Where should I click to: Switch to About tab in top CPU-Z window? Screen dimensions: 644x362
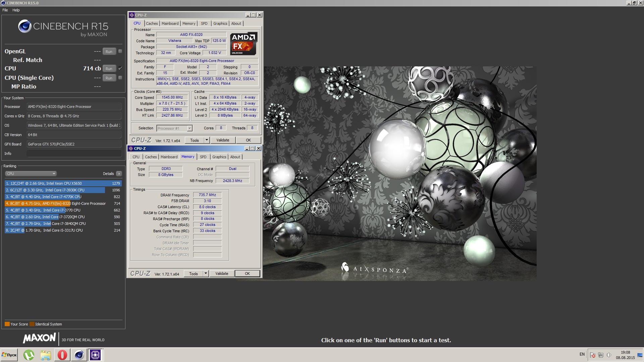236,23
